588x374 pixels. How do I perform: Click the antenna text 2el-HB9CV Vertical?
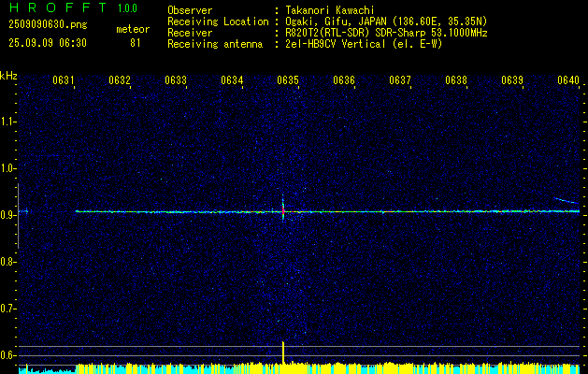point(336,44)
